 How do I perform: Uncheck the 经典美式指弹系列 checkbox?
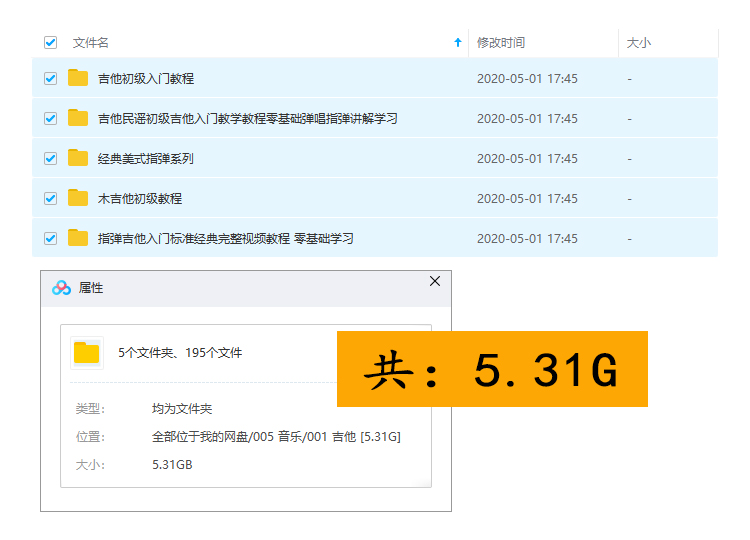click(x=50, y=158)
